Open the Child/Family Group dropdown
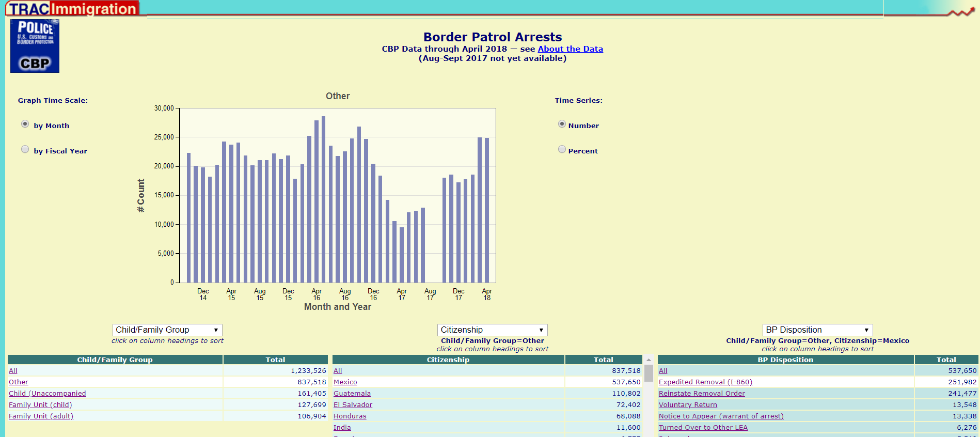 coord(167,330)
